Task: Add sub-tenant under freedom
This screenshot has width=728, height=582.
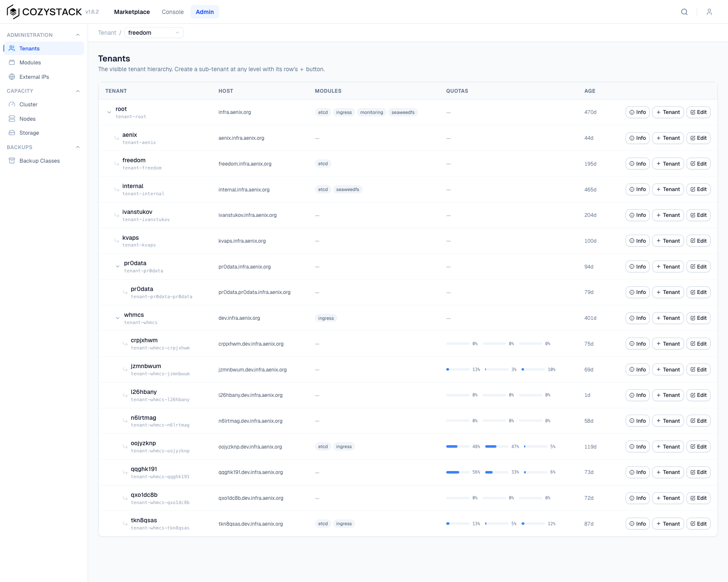Action: click(x=668, y=164)
